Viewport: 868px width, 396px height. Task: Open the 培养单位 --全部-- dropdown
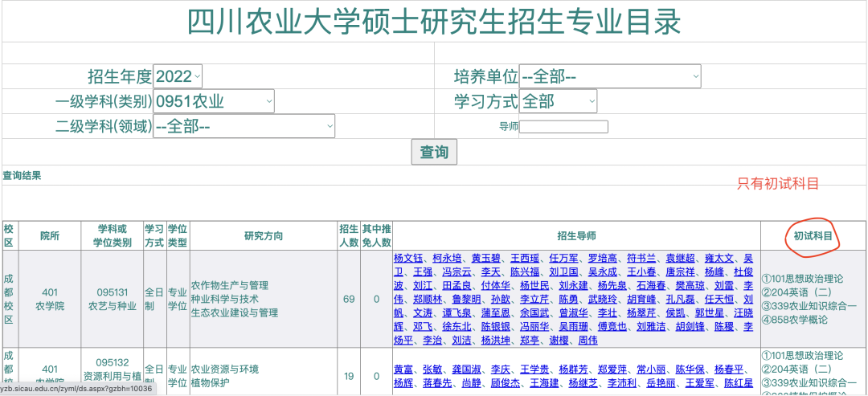pyautogui.click(x=610, y=76)
